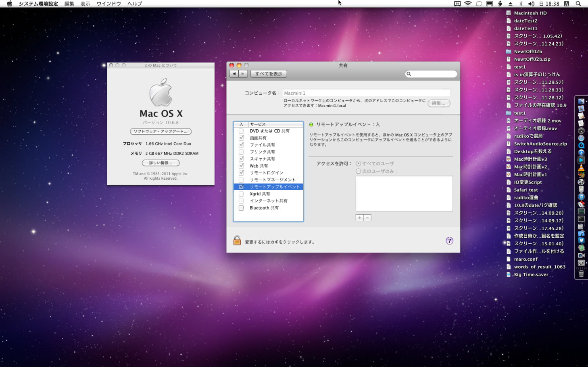Enable プリンタ共有 checkbox

point(241,152)
